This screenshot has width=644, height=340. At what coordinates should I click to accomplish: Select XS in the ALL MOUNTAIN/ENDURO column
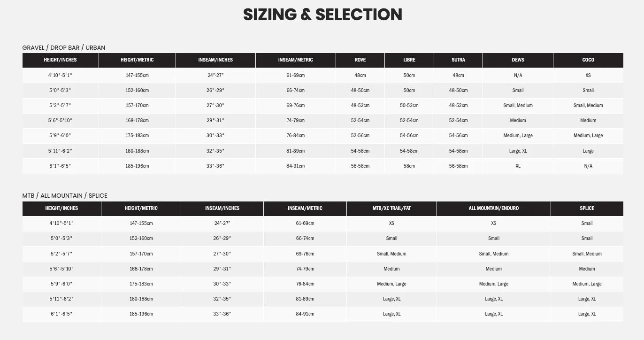tap(493, 223)
